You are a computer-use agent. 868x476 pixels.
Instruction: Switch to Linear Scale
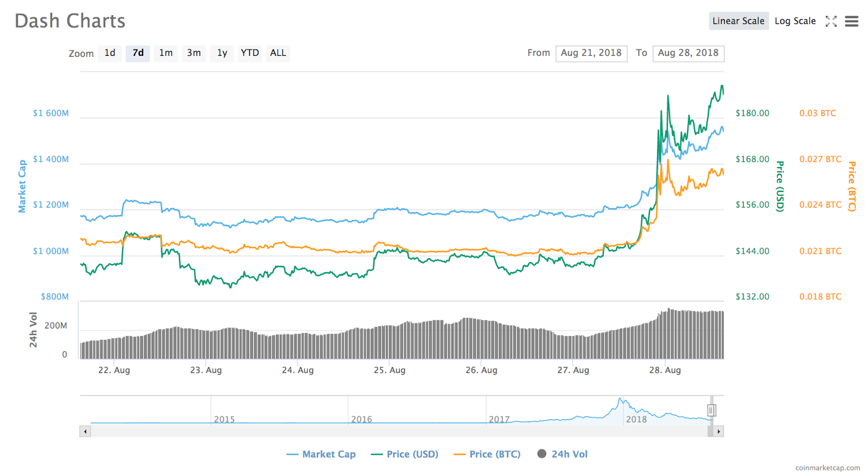(x=738, y=21)
